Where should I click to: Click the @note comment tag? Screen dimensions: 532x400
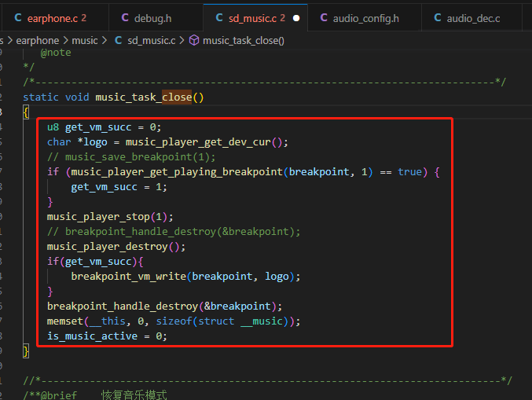56,53
